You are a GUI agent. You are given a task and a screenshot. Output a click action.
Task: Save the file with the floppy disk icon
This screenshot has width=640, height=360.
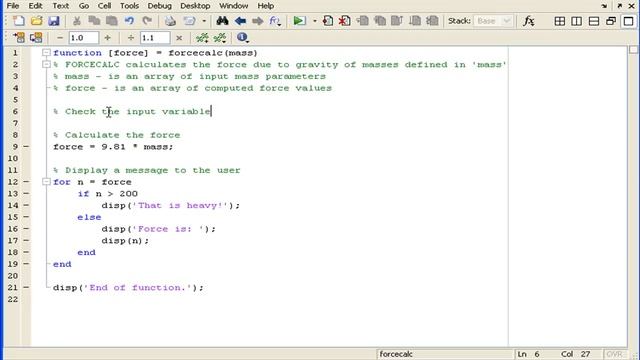54,21
